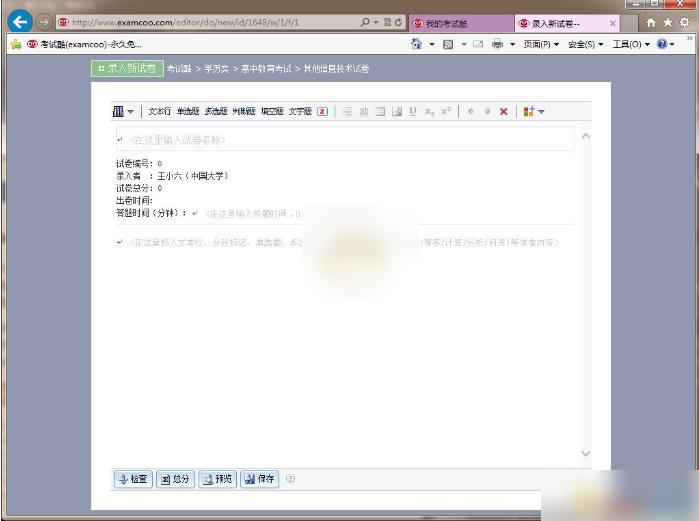699x521 pixels.
Task: Click the exam paper name input field
Action: point(345,139)
